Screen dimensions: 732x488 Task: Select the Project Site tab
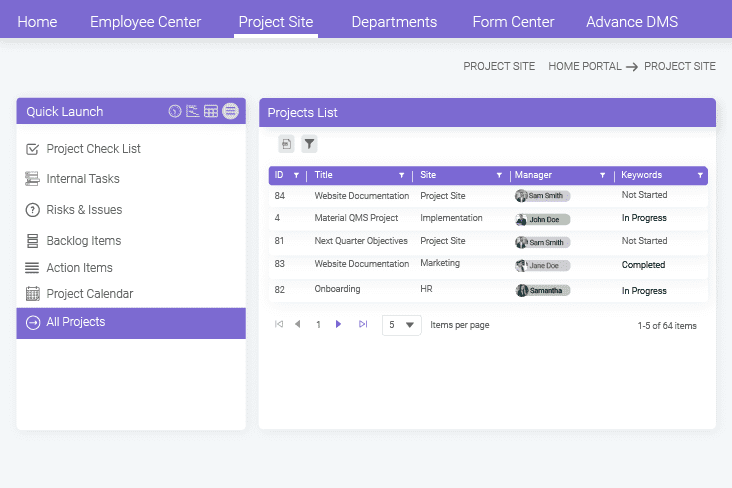tap(276, 22)
